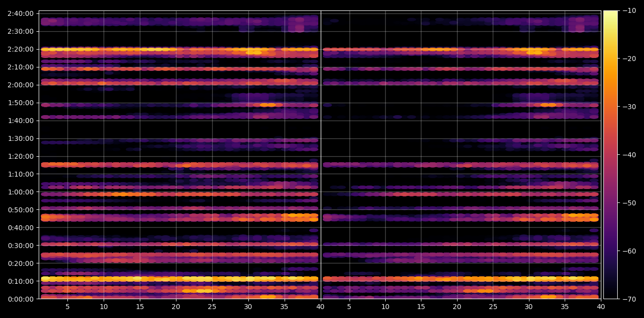Click the 0:30:00 y-axis tick label
The image size is (644, 318).
pyautogui.click(x=21, y=245)
